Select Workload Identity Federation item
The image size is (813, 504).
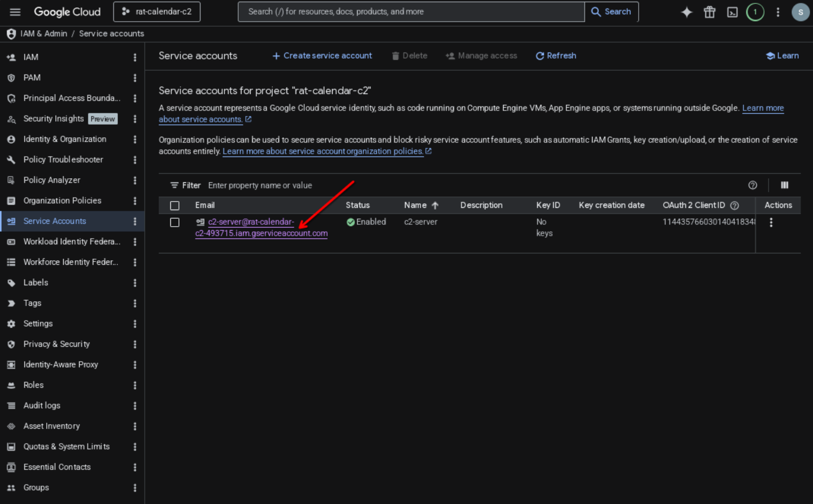click(x=72, y=241)
